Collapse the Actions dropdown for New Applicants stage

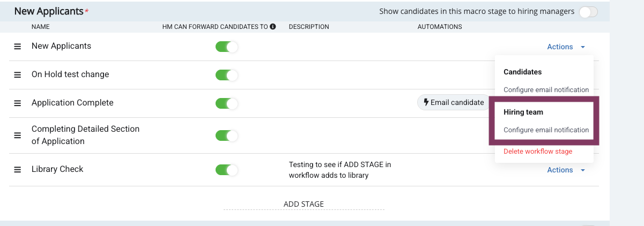pyautogui.click(x=566, y=47)
